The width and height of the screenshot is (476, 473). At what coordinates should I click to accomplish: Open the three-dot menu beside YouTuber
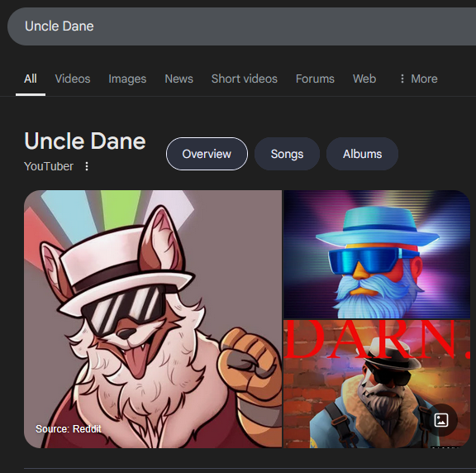[87, 166]
